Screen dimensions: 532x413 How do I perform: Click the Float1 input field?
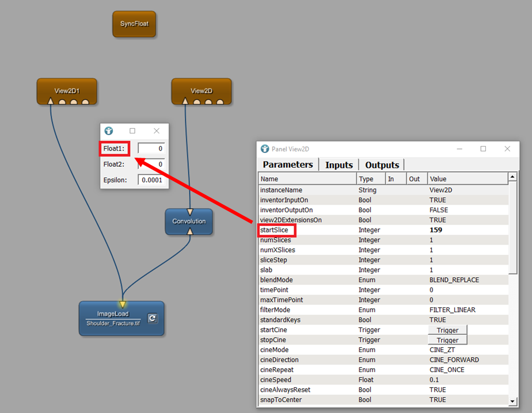click(151, 148)
